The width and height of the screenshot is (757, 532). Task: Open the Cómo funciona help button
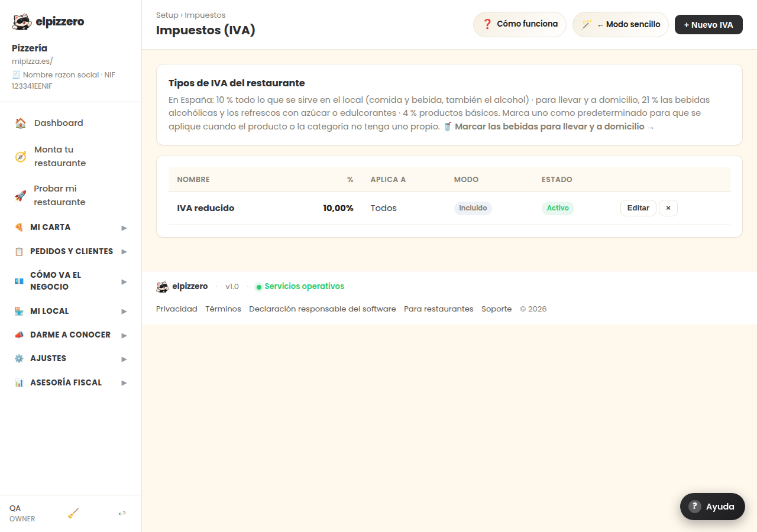coord(520,24)
